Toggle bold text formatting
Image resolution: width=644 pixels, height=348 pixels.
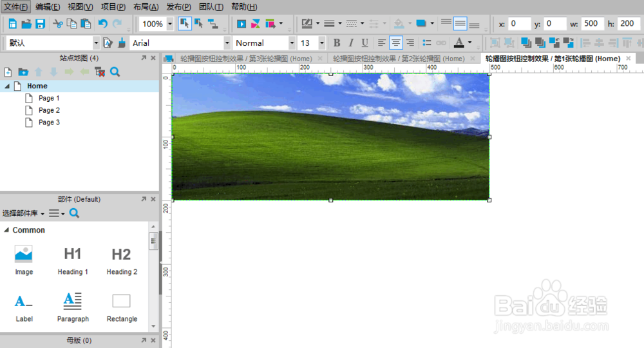[x=337, y=43]
